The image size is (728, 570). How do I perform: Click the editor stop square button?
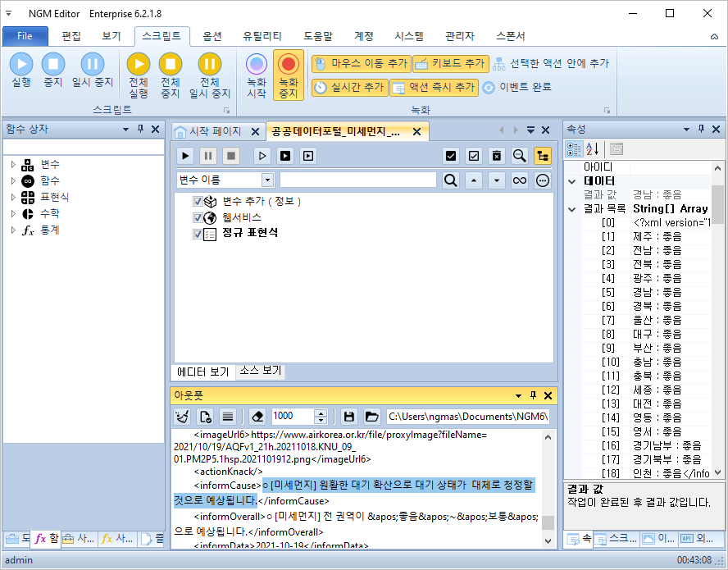click(x=230, y=156)
